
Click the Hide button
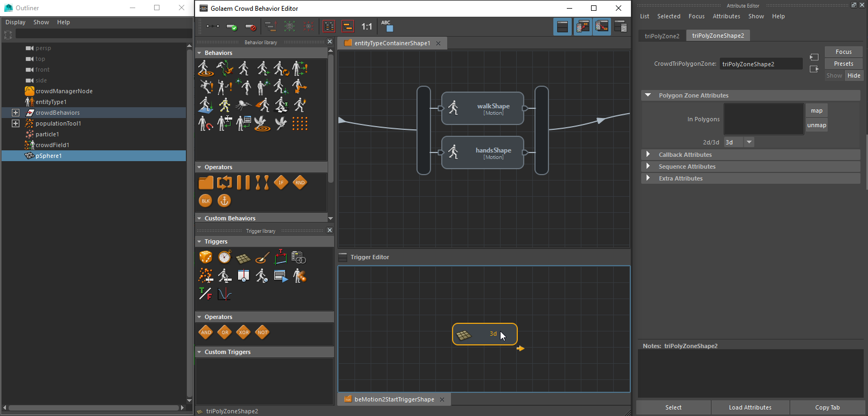(853, 75)
